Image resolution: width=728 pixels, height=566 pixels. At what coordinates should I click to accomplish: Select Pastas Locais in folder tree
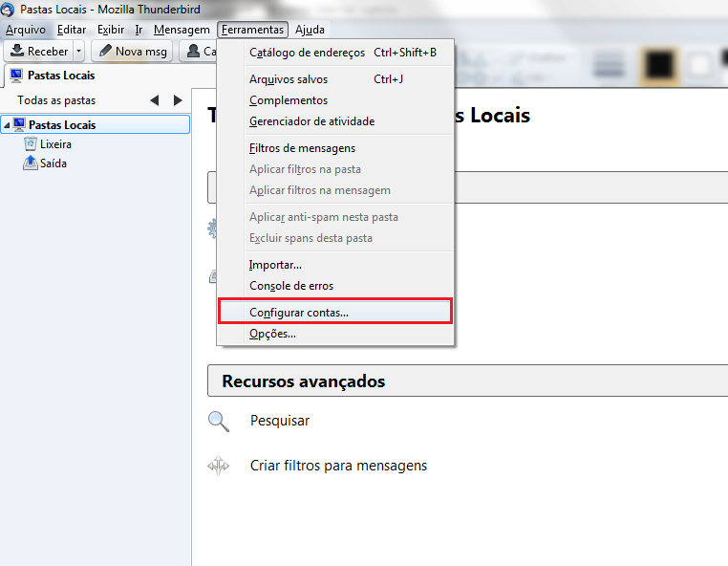click(96, 124)
